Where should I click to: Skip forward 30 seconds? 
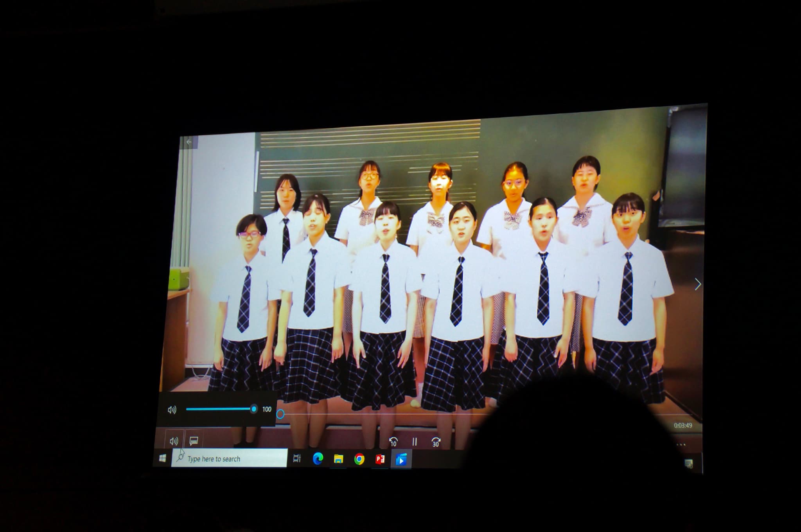coord(436,442)
